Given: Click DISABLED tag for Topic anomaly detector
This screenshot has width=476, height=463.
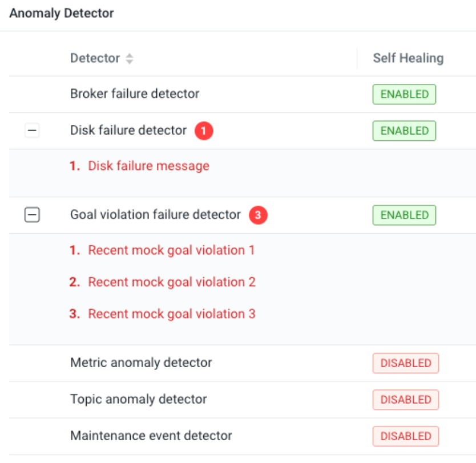Looking at the screenshot, I should pyautogui.click(x=405, y=400).
